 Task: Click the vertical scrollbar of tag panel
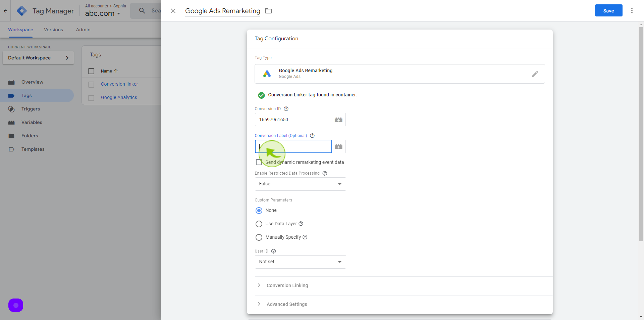pyautogui.click(x=641, y=134)
